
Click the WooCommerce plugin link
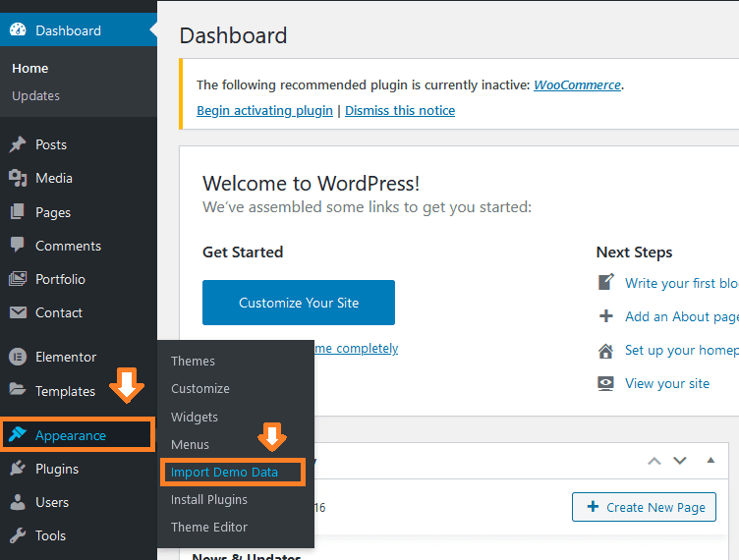point(577,84)
